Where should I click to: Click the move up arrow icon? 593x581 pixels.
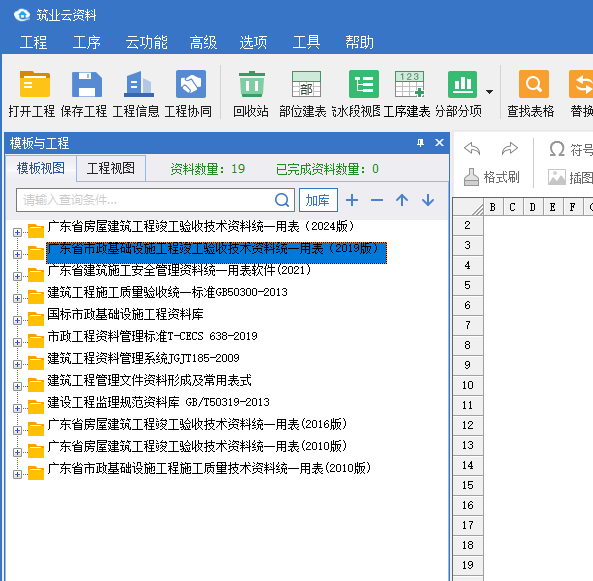[402, 200]
